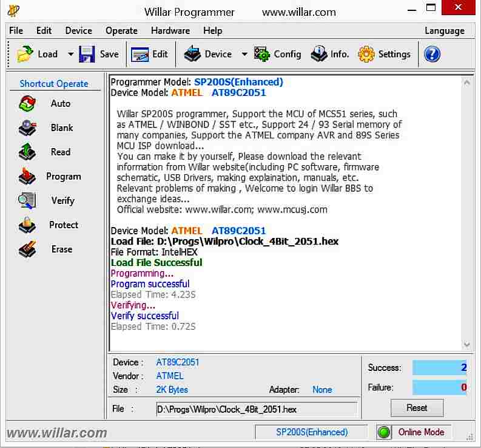Open the Edit buffer toolbar icon
This screenshot has width=481, height=448.
(140, 55)
